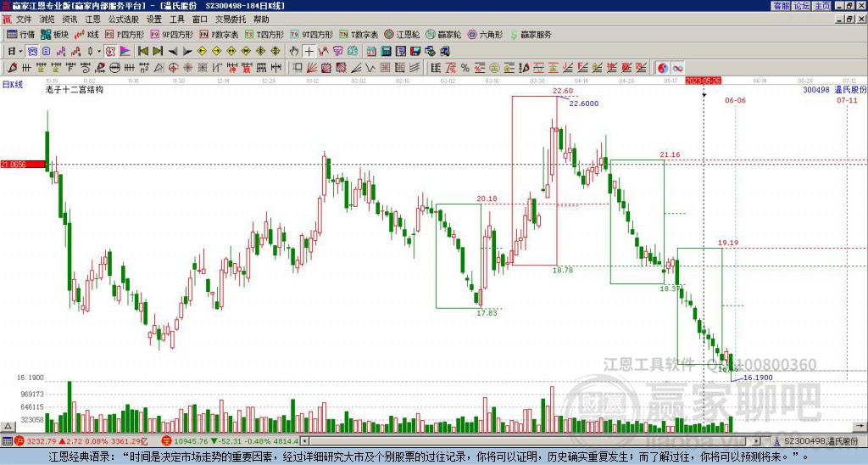
Task: Click the 07-11 date marker
Action: [x=847, y=100]
